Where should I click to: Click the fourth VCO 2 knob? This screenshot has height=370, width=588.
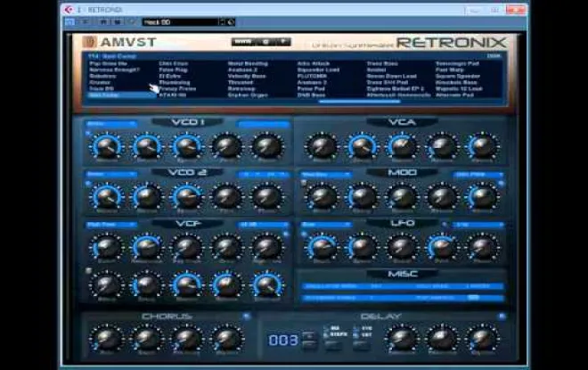(227, 196)
